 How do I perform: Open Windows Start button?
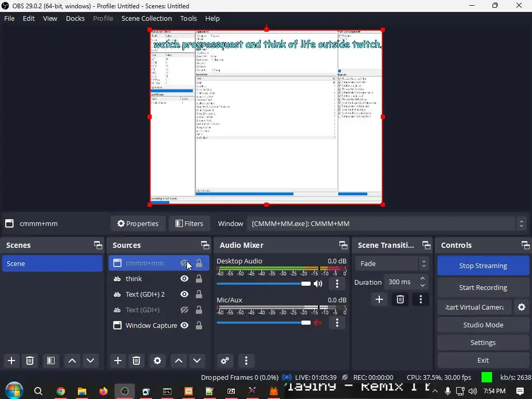[14, 391]
